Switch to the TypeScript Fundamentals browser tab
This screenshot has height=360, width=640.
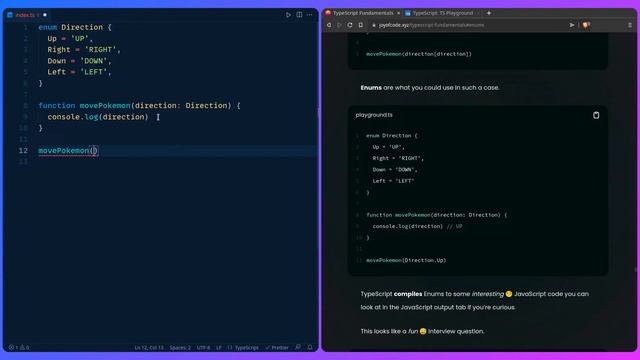click(362, 13)
